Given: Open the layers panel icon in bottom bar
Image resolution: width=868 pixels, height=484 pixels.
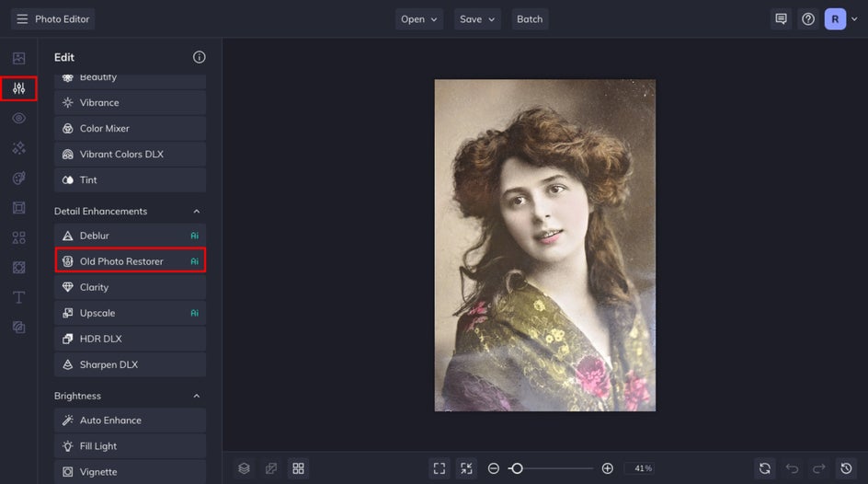Looking at the screenshot, I should (245, 468).
